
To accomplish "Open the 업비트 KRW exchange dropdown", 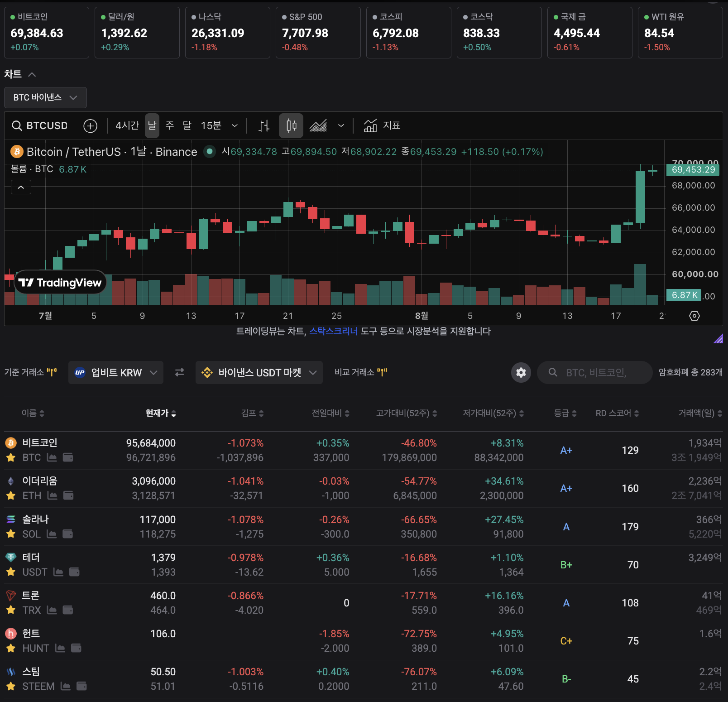I will coord(116,372).
